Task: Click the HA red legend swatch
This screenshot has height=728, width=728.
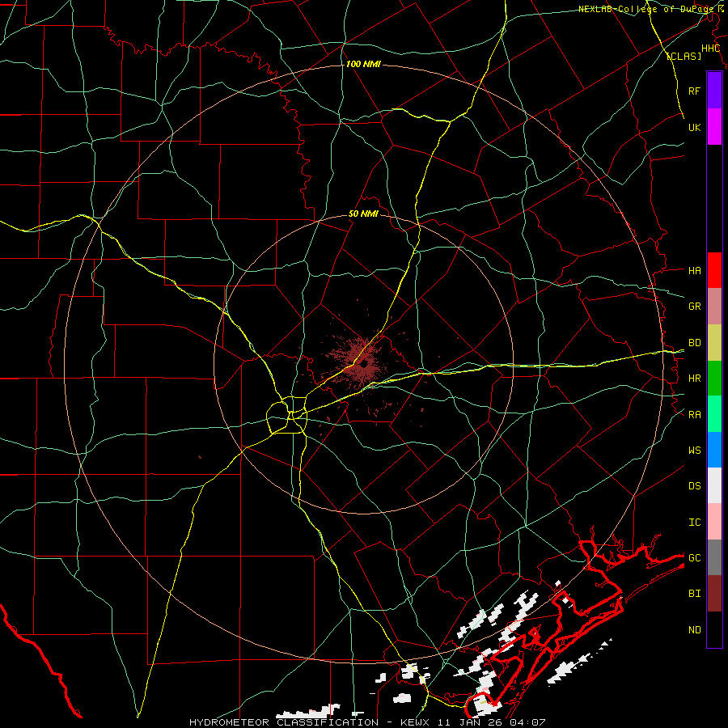Action: 714,270
